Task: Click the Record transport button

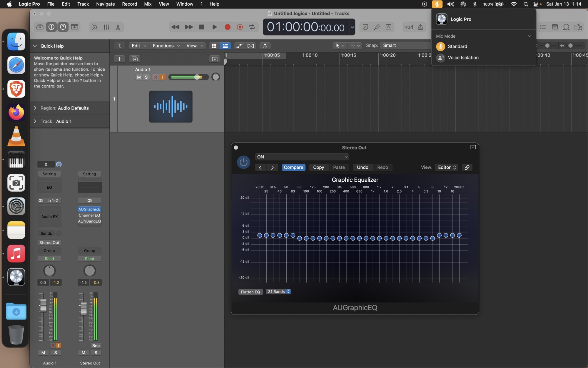Action: 228,27
